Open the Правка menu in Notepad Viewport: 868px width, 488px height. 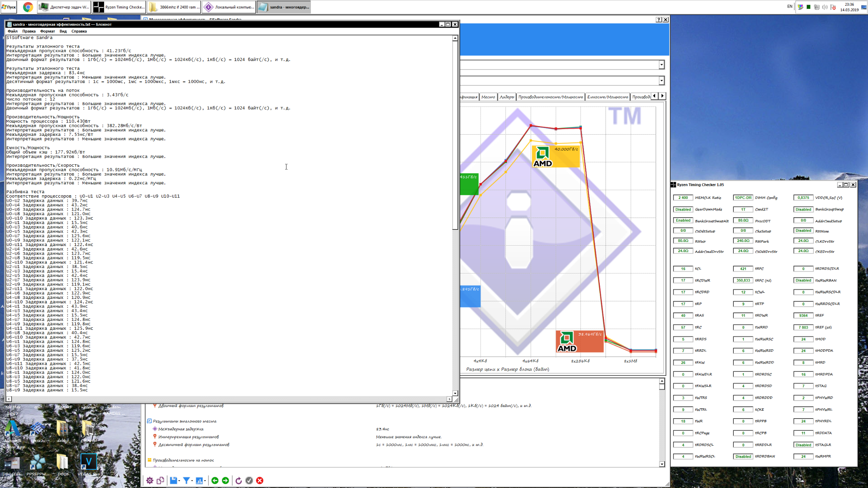pyautogui.click(x=28, y=31)
